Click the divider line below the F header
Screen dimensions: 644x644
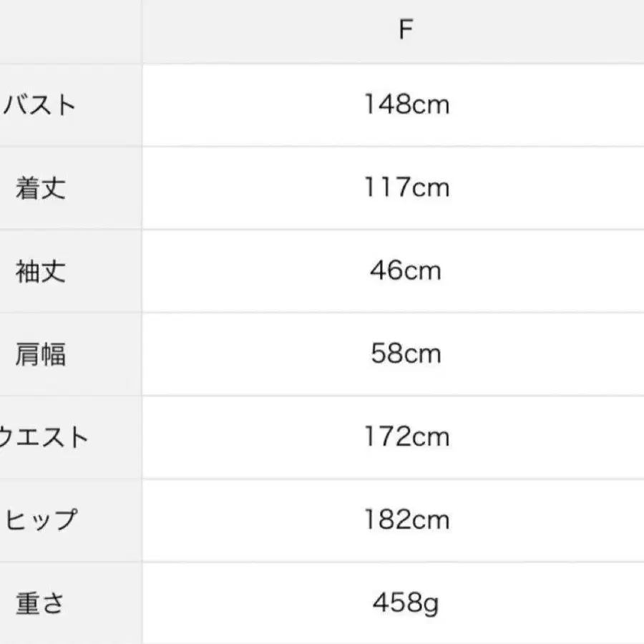click(x=406, y=63)
